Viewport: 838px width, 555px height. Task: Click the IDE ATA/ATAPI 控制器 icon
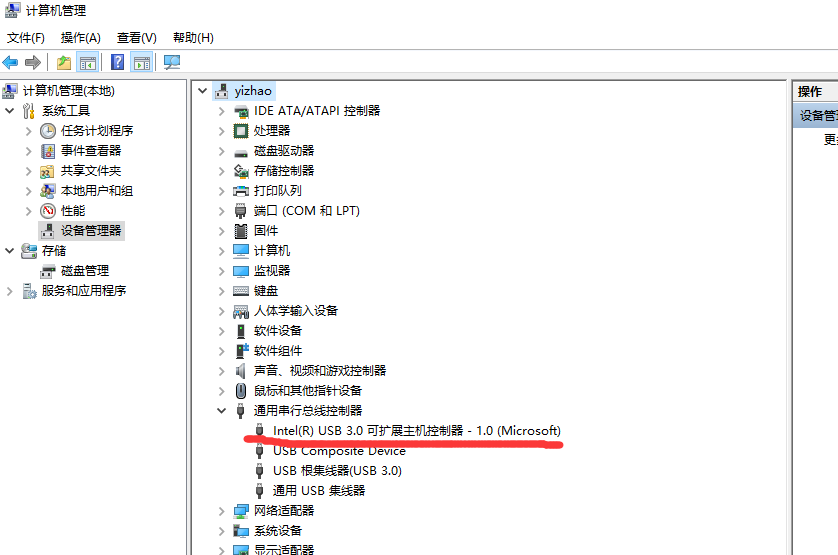tap(241, 111)
